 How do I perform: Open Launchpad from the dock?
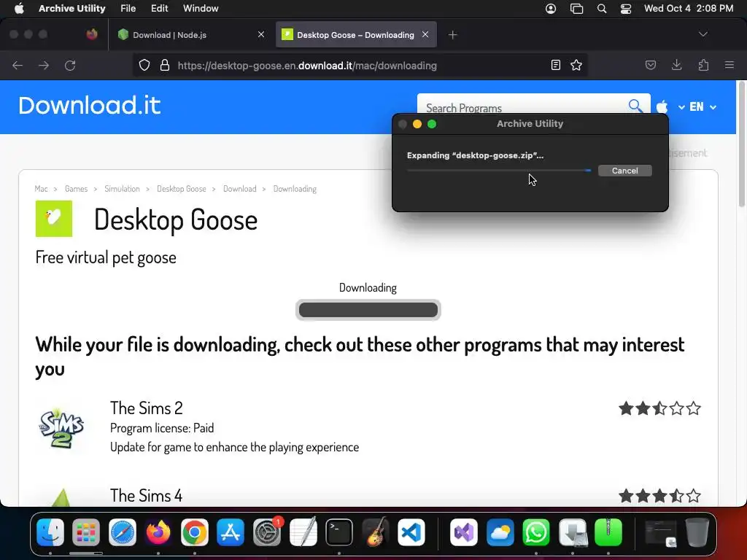point(86,532)
